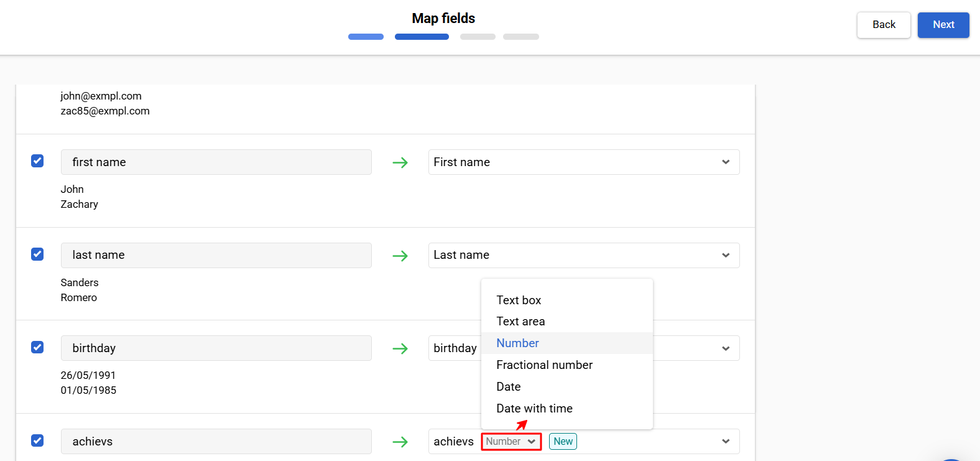Click the achievs source field
Viewport: 980px width, 461px height.
[216, 441]
